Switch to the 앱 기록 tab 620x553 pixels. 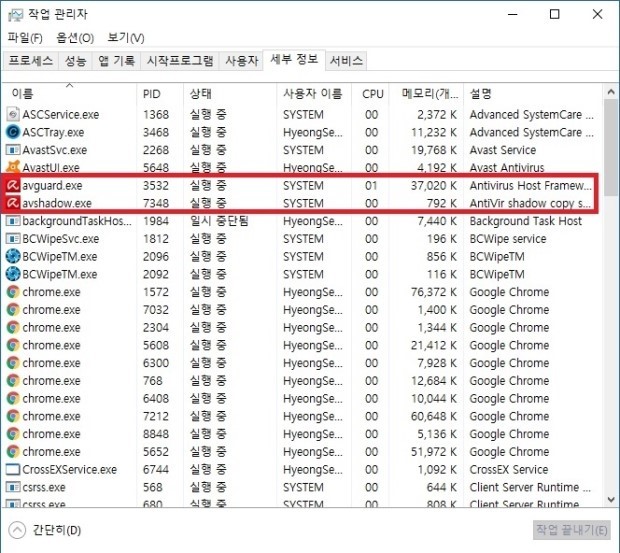(116, 60)
